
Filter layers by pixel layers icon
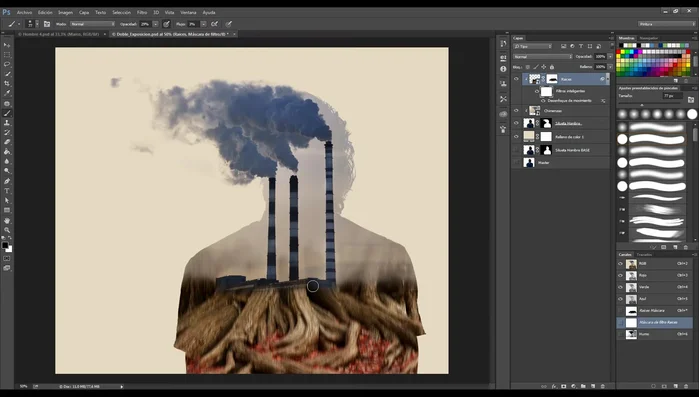(x=563, y=46)
